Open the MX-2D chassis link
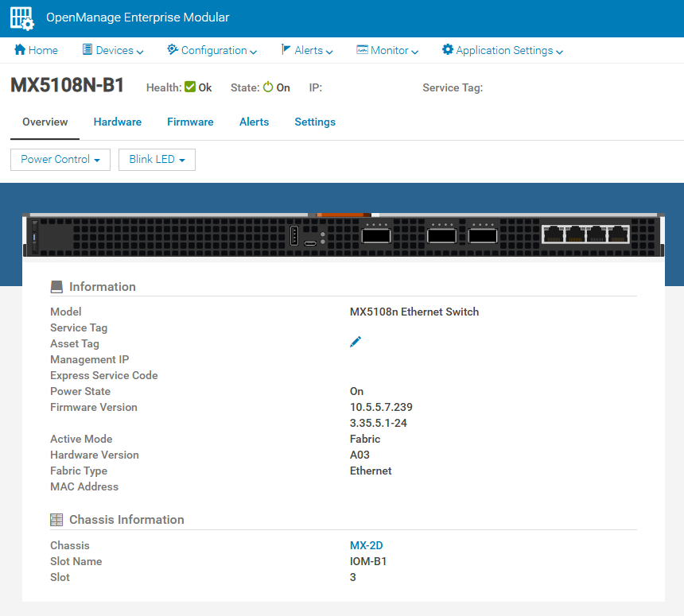The width and height of the screenshot is (684, 616). (367, 546)
